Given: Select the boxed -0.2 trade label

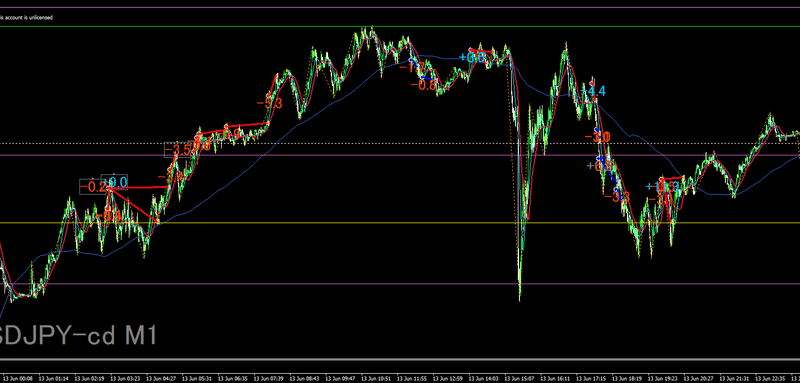Looking at the screenshot, I should coord(94,187).
